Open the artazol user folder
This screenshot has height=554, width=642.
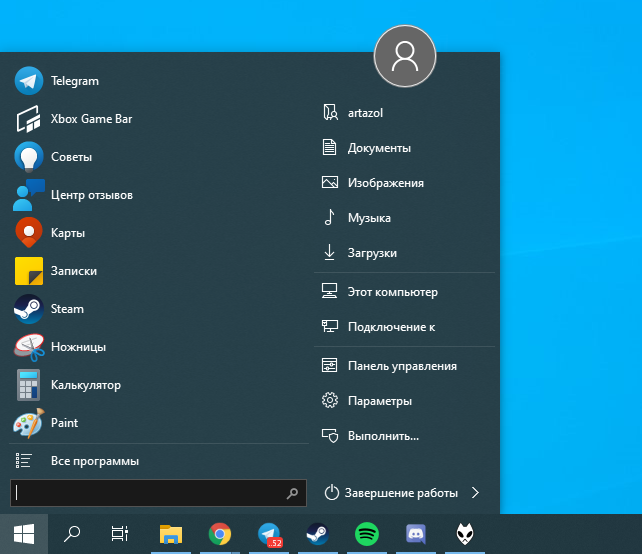(405, 113)
